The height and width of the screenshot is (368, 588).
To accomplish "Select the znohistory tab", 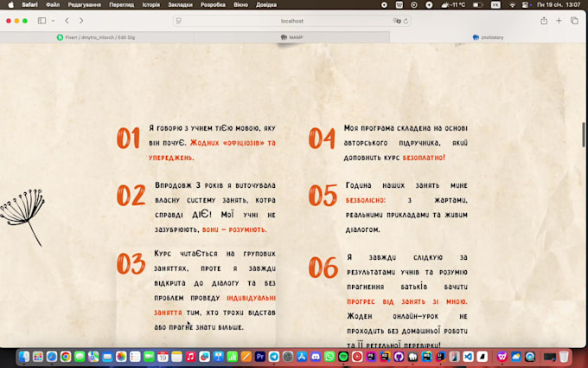I will (489, 37).
